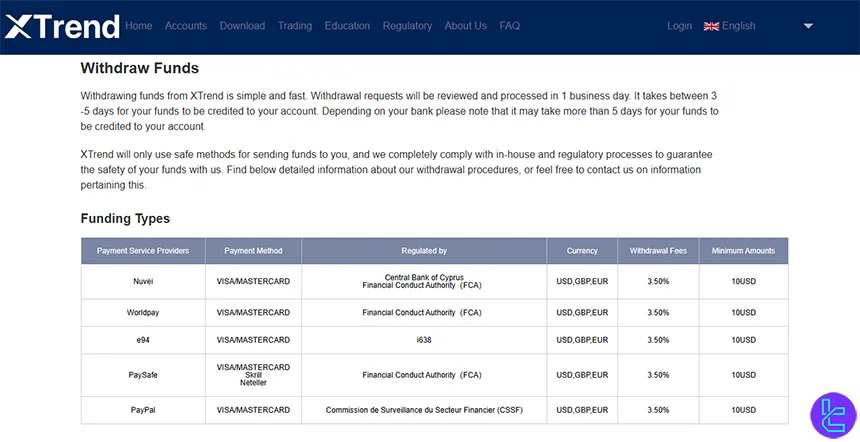Click PaySafe's payment method cell with Skrill

pyautogui.click(x=253, y=375)
